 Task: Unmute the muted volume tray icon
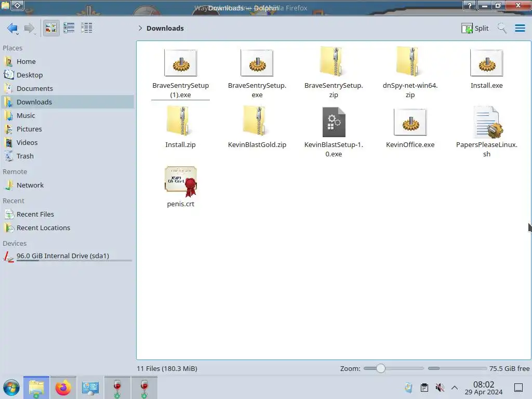point(440,388)
